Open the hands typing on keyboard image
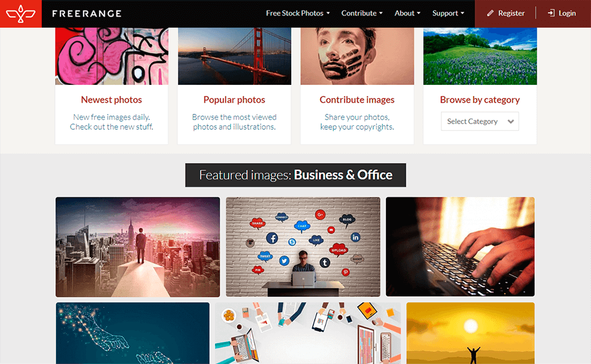This screenshot has height=364, width=591. (460, 247)
